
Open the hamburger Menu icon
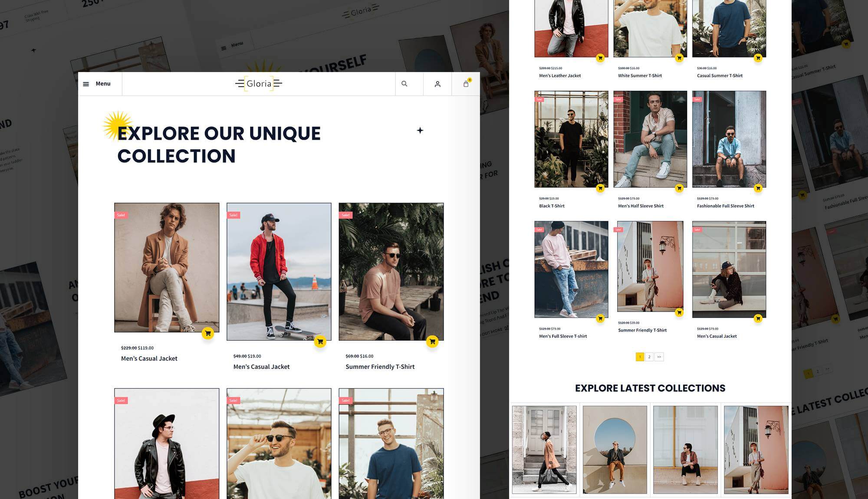(x=86, y=84)
